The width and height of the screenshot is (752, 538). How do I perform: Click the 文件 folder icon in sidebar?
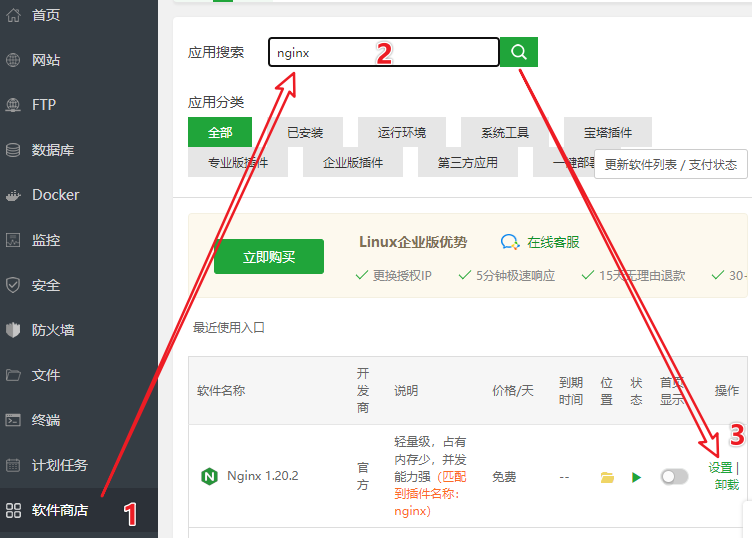13,375
